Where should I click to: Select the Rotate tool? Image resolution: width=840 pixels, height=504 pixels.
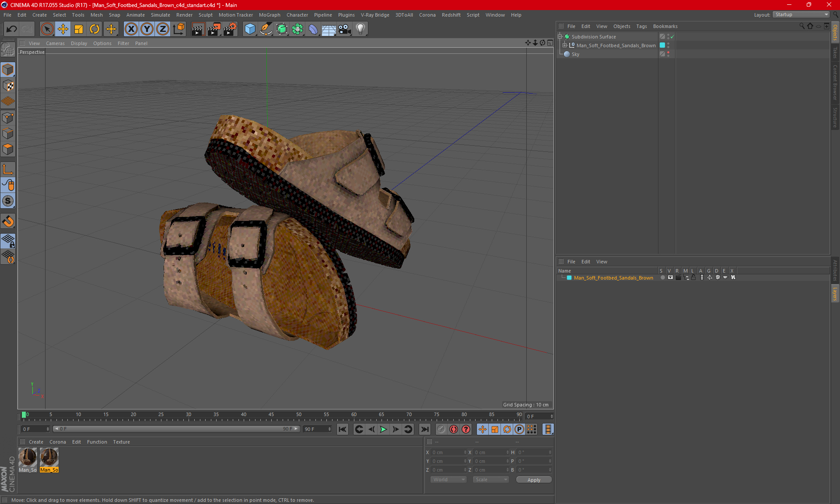[x=94, y=29]
